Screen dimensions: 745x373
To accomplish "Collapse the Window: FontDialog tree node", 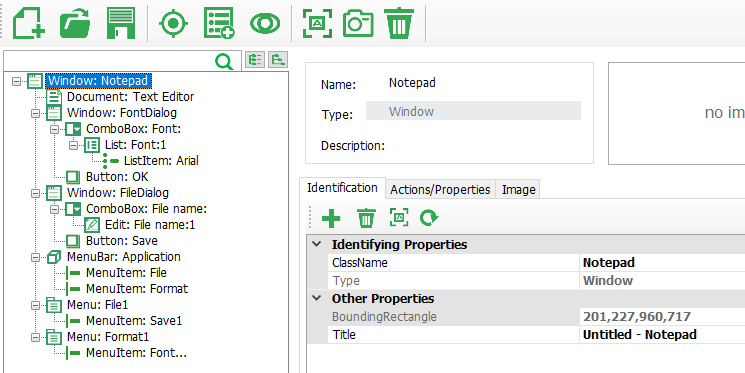I will pyautogui.click(x=36, y=113).
